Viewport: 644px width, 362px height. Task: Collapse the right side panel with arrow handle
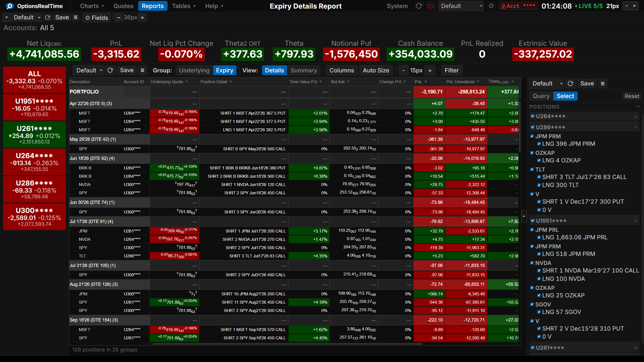pyautogui.click(x=524, y=216)
